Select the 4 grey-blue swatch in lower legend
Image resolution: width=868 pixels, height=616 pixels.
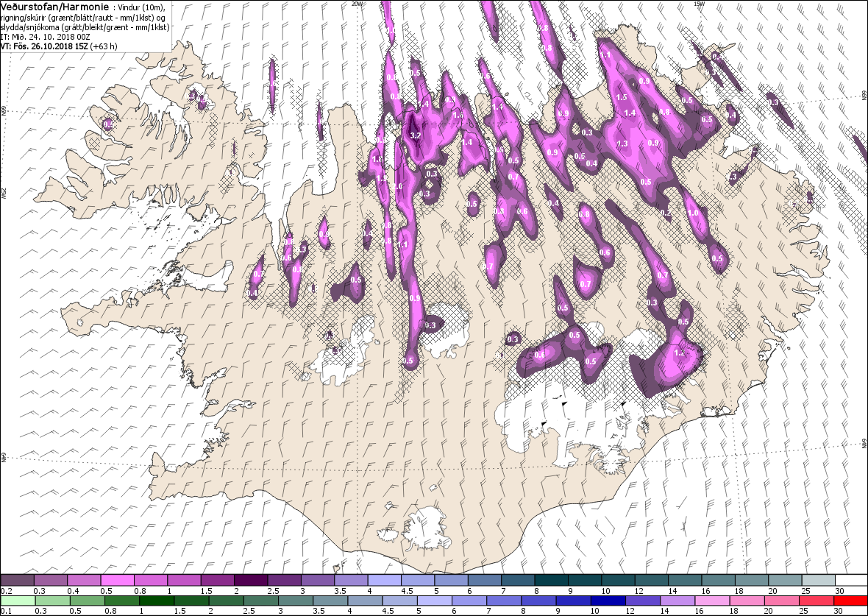tap(365, 601)
